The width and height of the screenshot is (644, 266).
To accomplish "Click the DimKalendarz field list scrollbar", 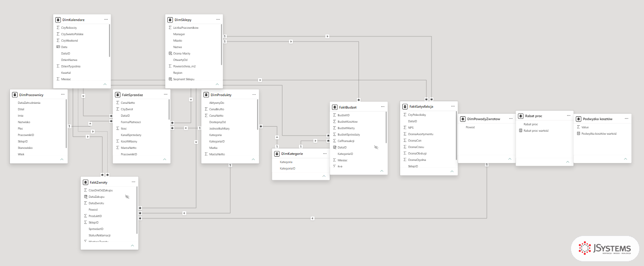I will [x=109, y=41].
